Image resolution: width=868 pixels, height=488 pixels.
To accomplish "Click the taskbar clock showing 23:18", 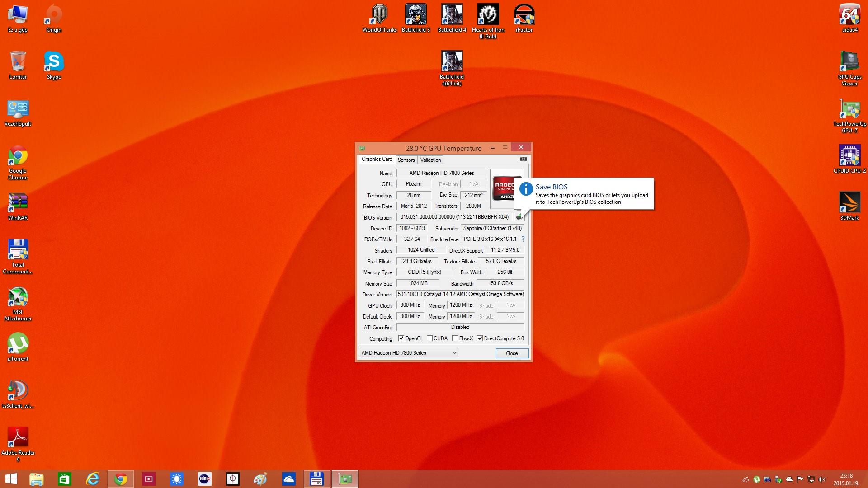I will (846, 479).
